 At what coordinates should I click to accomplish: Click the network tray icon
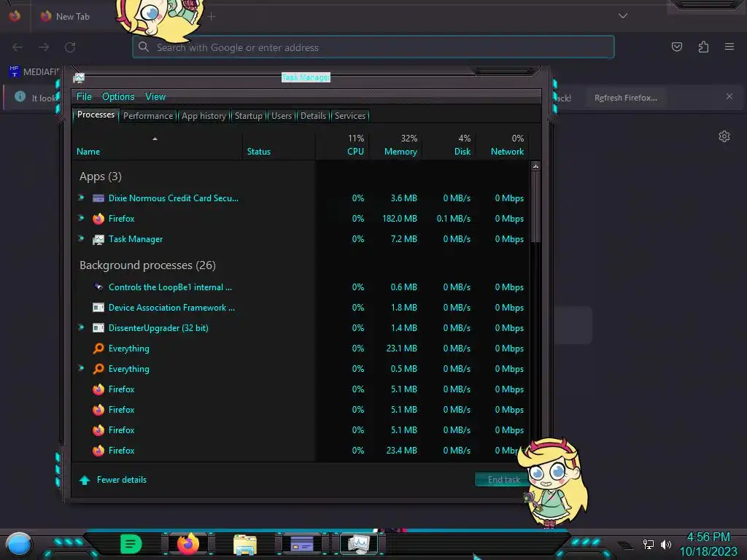click(648, 544)
